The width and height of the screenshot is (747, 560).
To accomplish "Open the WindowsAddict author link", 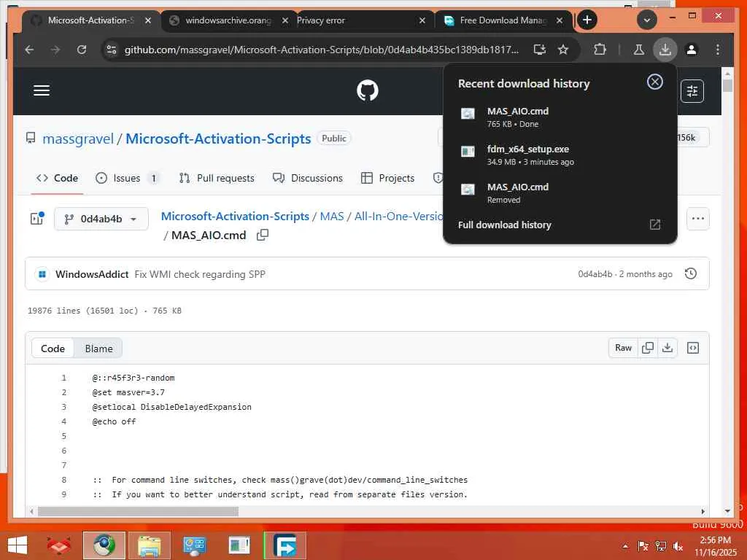I will pos(92,274).
